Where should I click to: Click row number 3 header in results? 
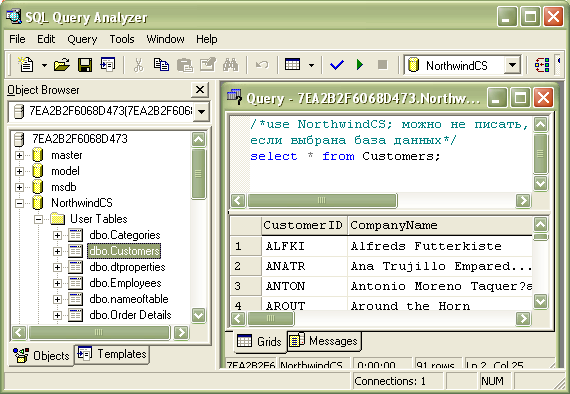coord(246,286)
